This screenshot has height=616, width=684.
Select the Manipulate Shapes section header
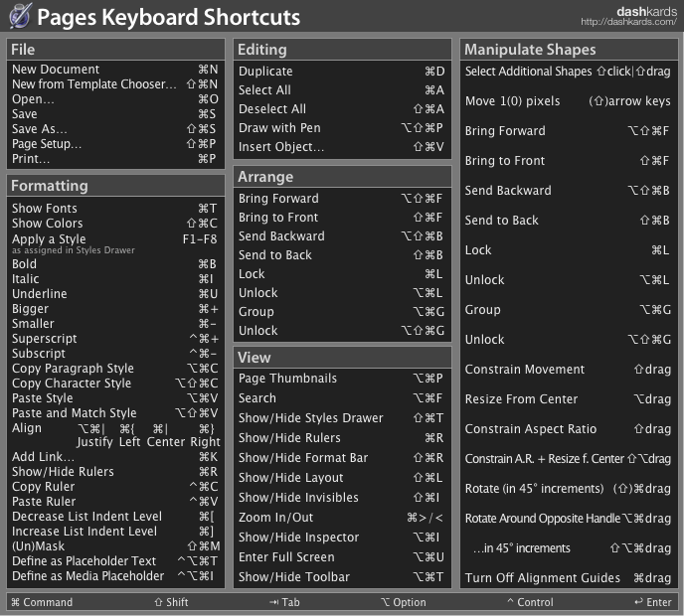569,50
